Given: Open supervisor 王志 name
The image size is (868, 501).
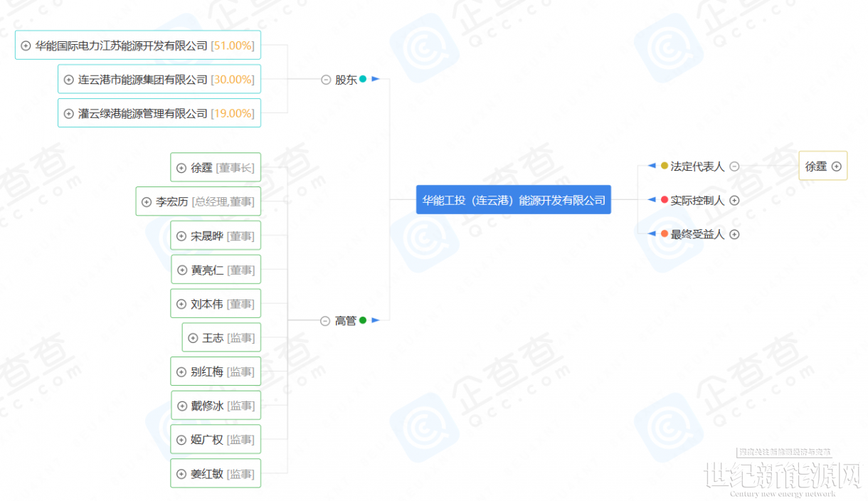Looking at the screenshot, I should [x=213, y=338].
